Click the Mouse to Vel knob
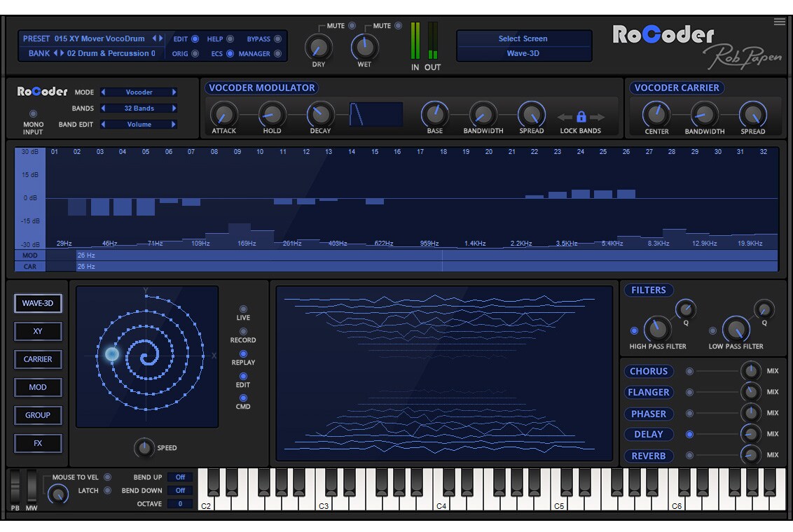 coord(57,493)
